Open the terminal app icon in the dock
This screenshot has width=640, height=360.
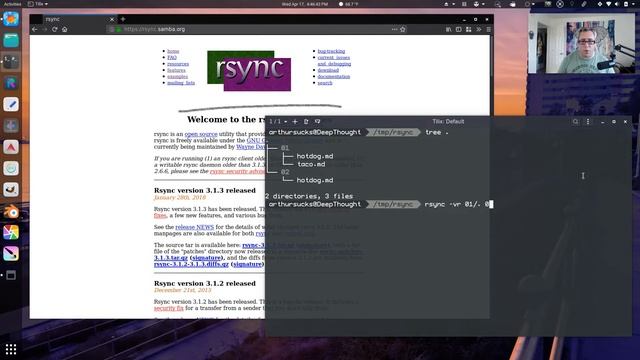(11, 62)
